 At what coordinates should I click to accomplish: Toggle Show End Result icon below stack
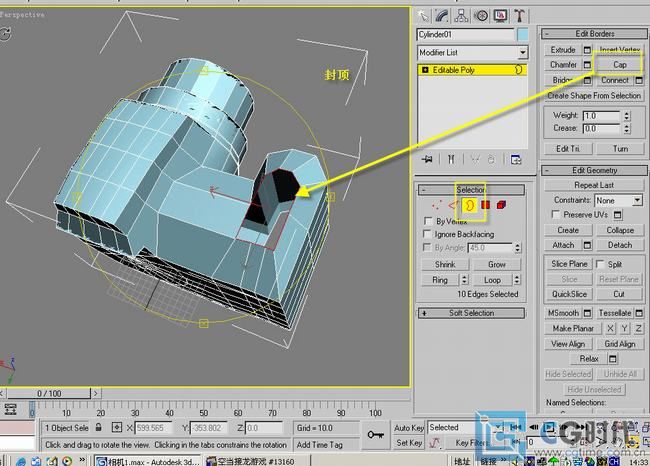451,159
